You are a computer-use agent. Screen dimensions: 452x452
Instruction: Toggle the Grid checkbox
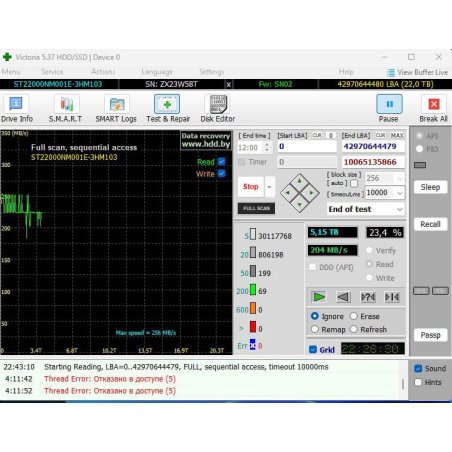click(x=313, y=349)
